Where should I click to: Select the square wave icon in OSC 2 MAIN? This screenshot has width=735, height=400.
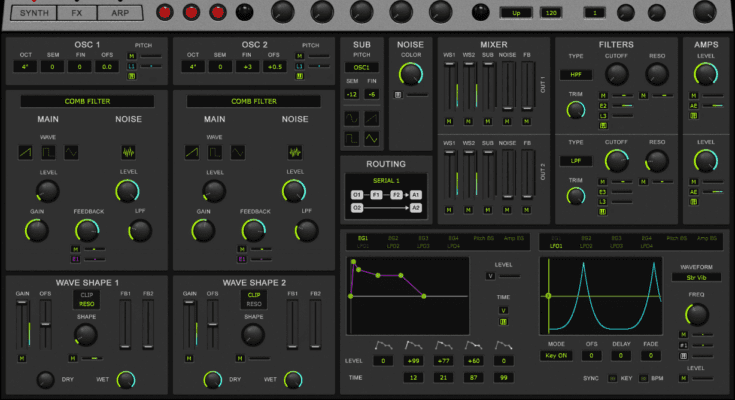[x=214, y=152]
